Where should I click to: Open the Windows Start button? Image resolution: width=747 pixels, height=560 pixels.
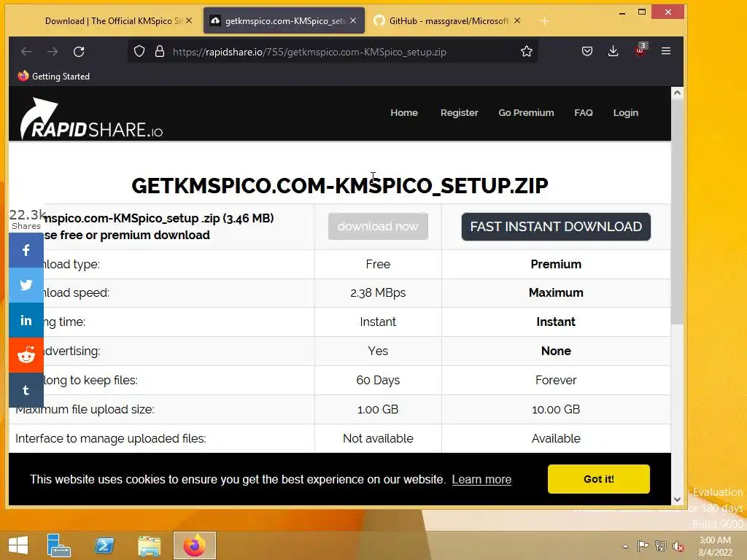coord(18,545)
